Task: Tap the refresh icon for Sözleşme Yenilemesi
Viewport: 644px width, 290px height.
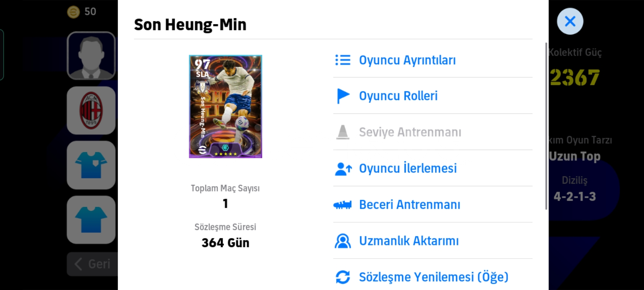Action: click(343, 277)
